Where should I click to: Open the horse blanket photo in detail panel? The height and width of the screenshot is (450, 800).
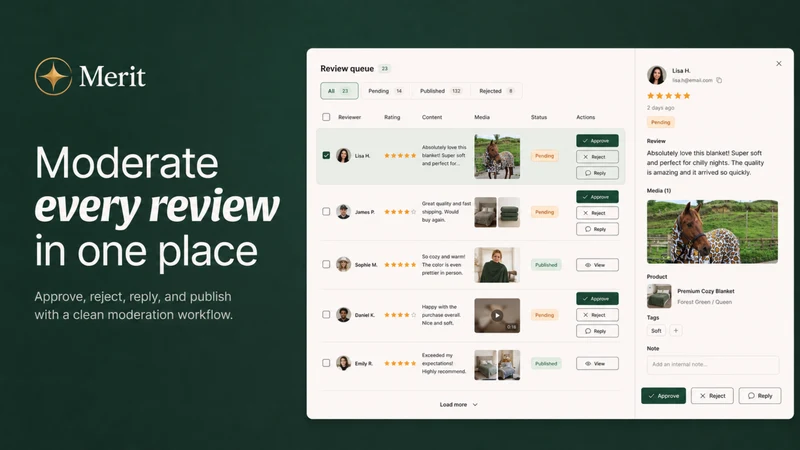click(712, 232)
